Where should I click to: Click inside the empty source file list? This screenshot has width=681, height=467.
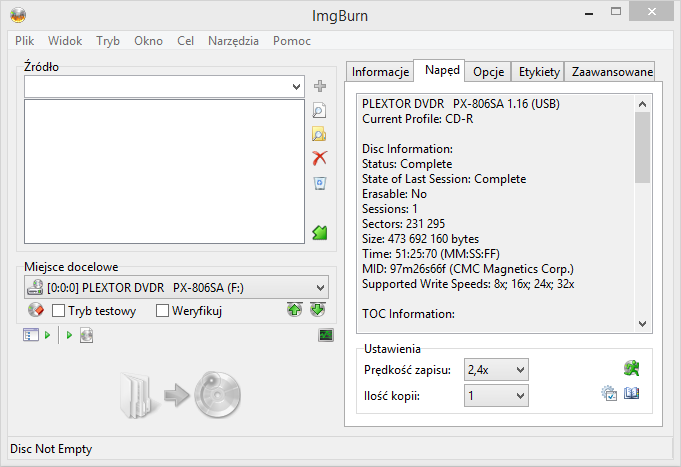(165, 172)
